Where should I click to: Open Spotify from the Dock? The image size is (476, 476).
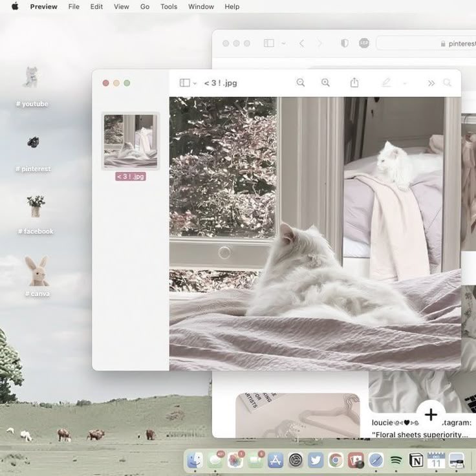point(396,460)
